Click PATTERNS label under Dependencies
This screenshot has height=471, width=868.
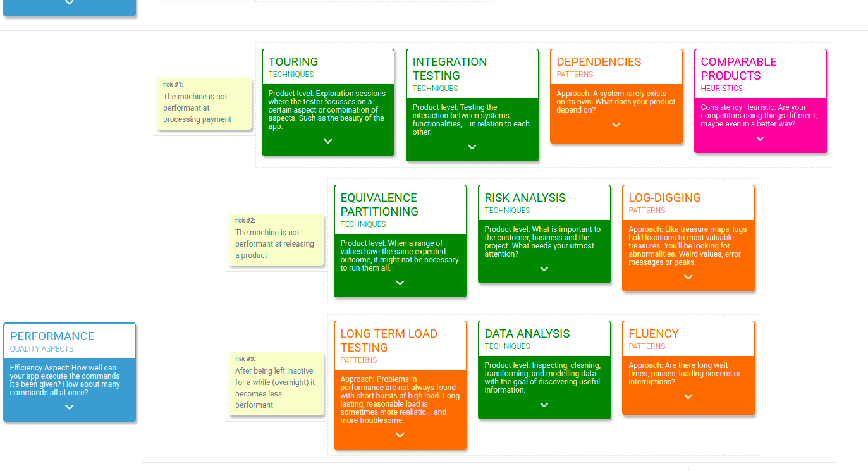[575, 75]
